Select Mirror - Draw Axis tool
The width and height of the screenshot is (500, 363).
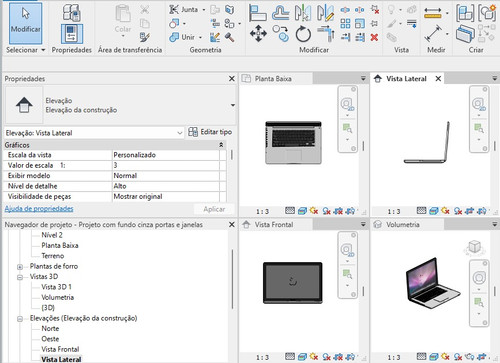[x=325, y=13]
